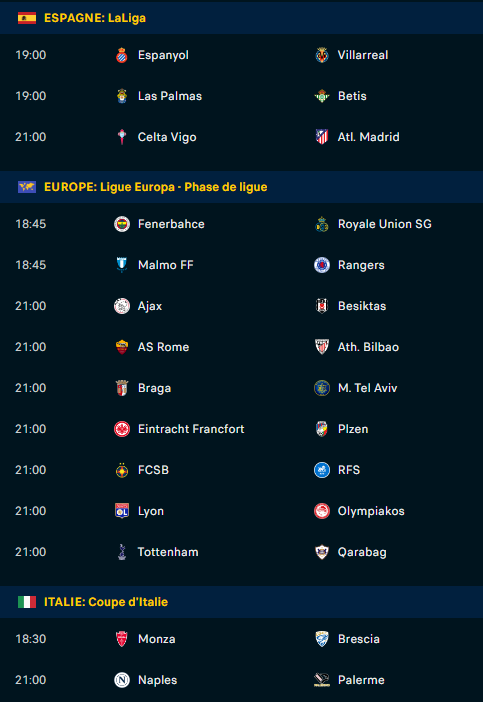The image size is (483, 702).
Task: Click the Villarreal team logo
Action: pos(322,55)
